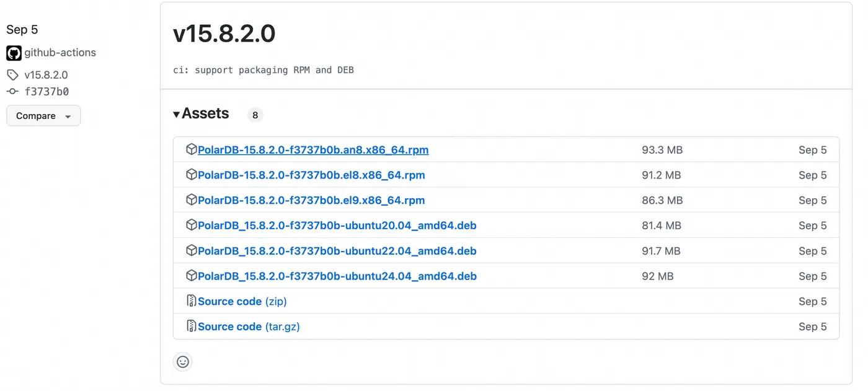This screenshot has height=391, width=868.
Task: Download PolarDB ubuntu20.04_amd64.deb package
Action: tap(337, 226)
